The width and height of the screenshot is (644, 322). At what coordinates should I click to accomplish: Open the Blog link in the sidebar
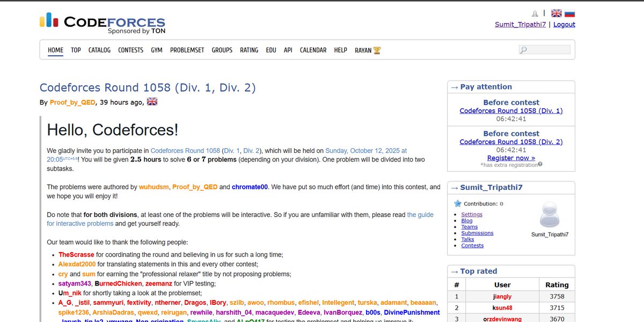pos(467,221)
